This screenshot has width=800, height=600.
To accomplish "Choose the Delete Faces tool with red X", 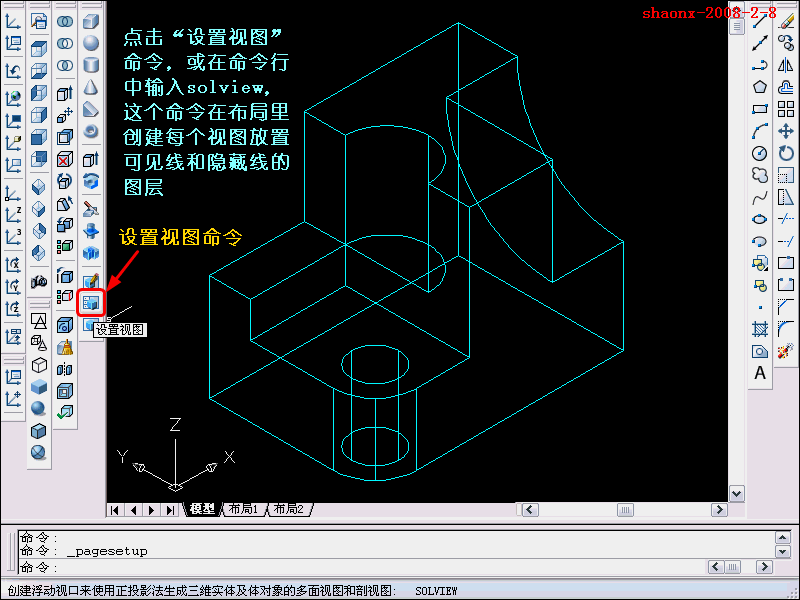I will [x=65, y=160].
